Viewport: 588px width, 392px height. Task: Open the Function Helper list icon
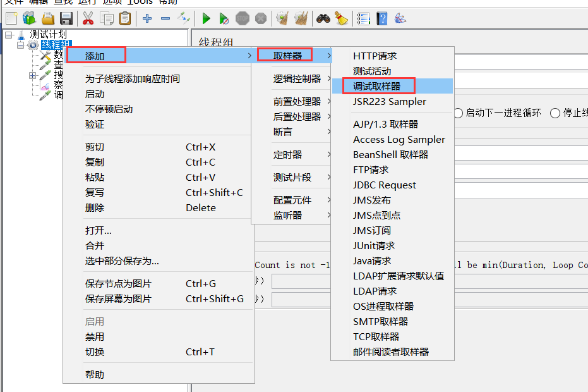click(363, 18)
